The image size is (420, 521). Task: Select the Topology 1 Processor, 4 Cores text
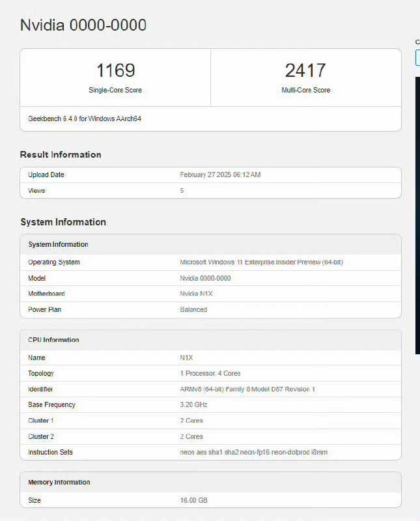[x=210, y=373]
